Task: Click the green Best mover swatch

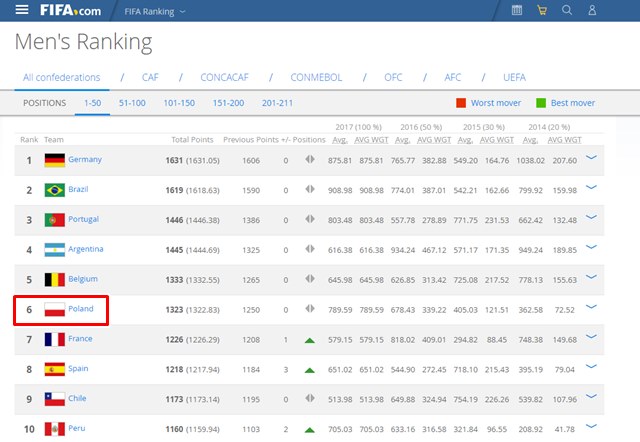Action: (x=541, y=103)
